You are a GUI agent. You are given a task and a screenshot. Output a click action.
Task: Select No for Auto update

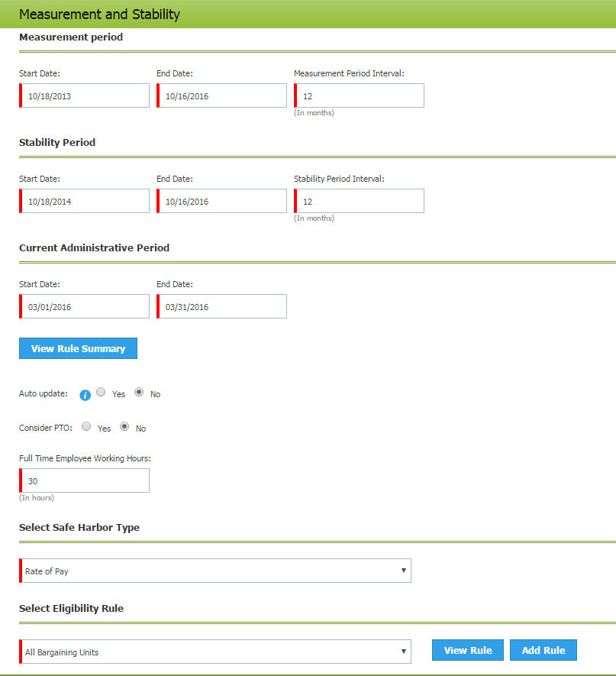tap(139, 392)
